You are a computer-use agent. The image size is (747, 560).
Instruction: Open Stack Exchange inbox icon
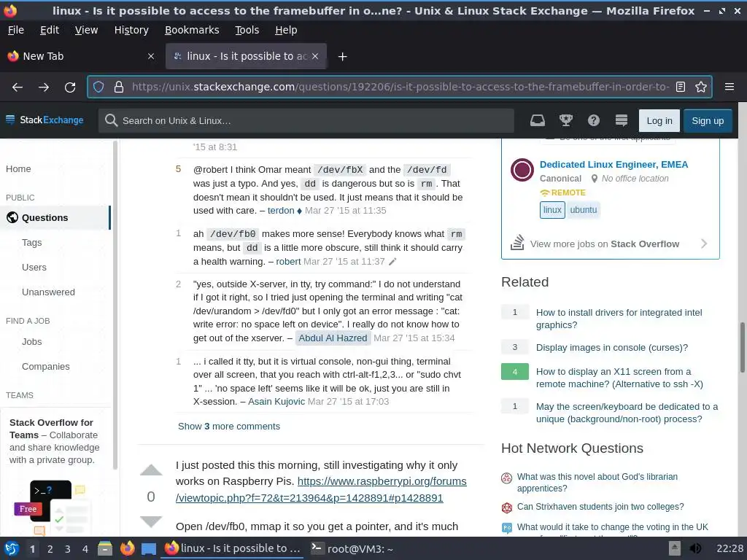pyautogui.click(x=538, y=120)
